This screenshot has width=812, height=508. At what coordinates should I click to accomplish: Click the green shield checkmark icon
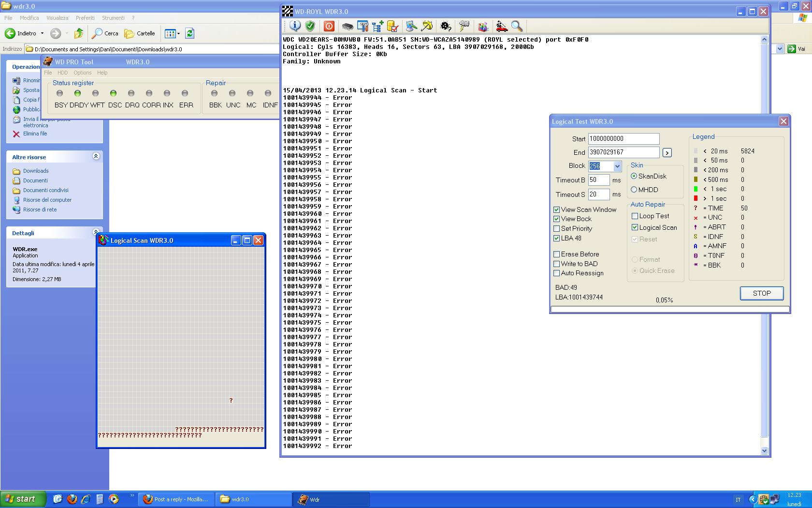[310, 26]
